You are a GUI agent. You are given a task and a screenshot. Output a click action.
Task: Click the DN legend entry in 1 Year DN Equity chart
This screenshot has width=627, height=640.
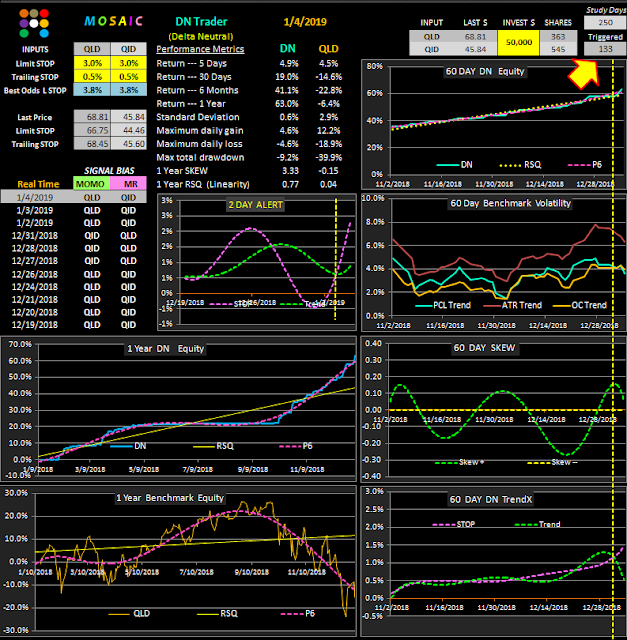click(128, 446)
